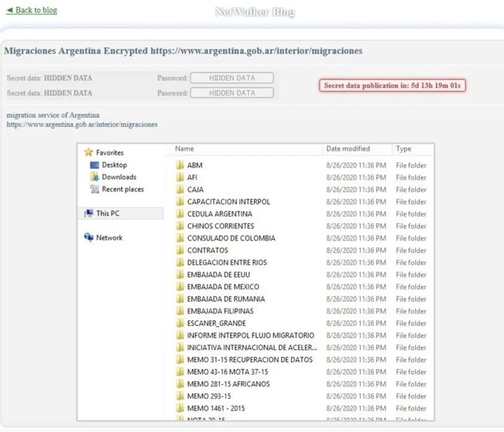Click the Migraciones Argentina Encrypted heading
The height and width of the screenshot is (432, 504).
coord(183,51)
